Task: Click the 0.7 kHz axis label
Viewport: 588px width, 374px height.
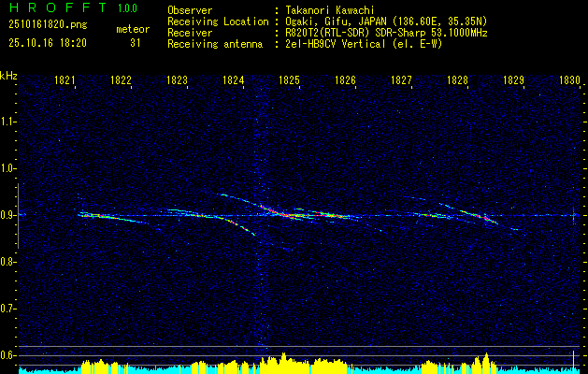Action: (x=7, y=309)
